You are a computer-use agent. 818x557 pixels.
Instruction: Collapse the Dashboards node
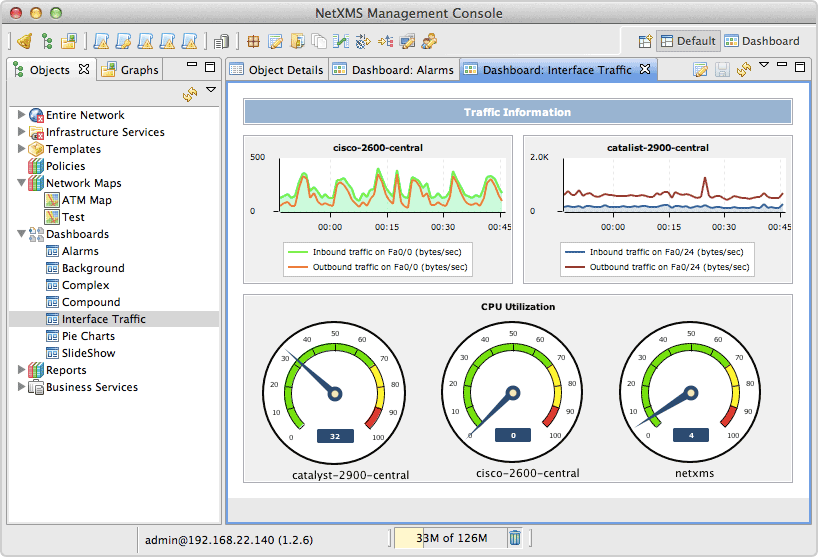coord(21,234)
